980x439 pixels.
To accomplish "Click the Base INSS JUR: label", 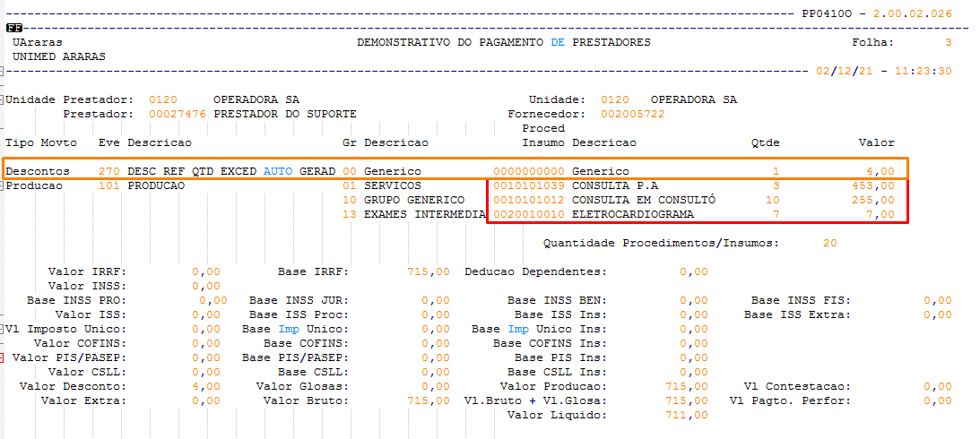I will pyautogui.click(x=299, y=300).
